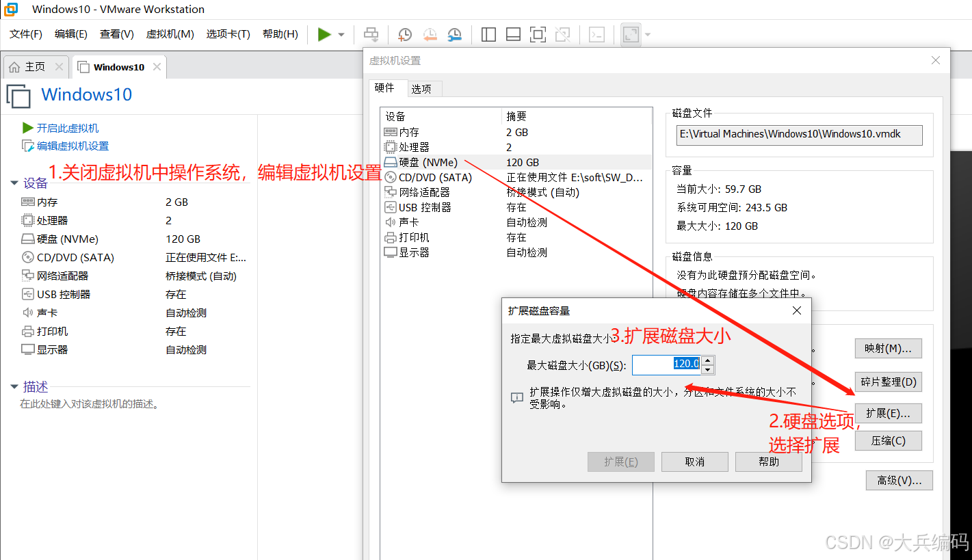Close the 扩展磁盘容量 dialog
The image size is (972, 560).
pyautogui.click(x=796, y=310)
